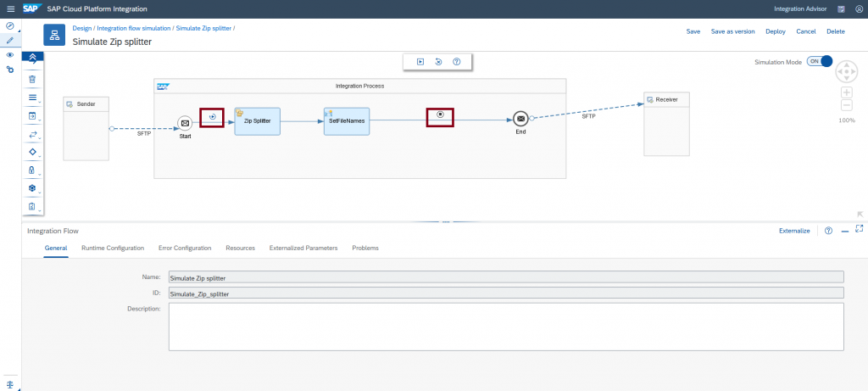
Task: Switch to the Resources tab
Action: click(240, 249)
